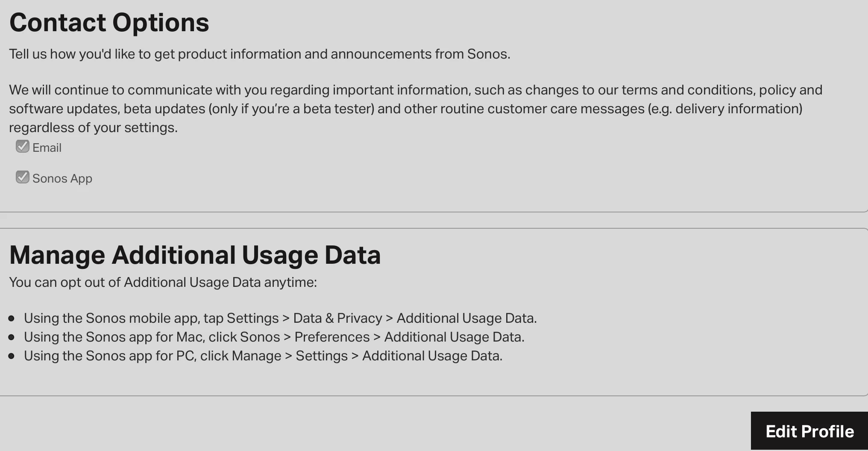Select the Sonos app for Mac instruction
The height and width of the screenshot is (451, 868).
click(x=274, y=337)
